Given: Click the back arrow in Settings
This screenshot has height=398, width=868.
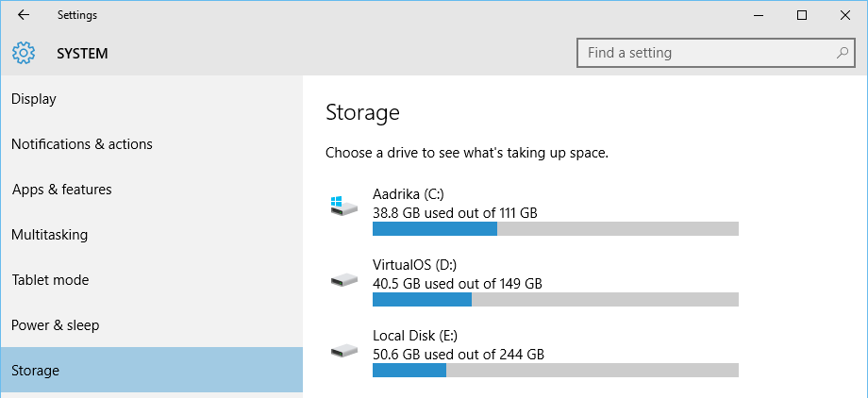Looking at the screenshot, I should tap(24, 15).
